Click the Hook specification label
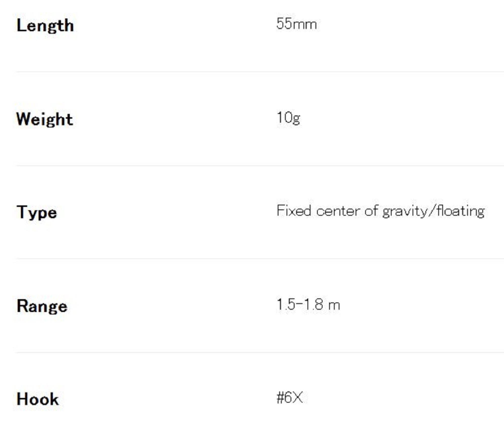504x438 pixels. [x=38, y=399]
